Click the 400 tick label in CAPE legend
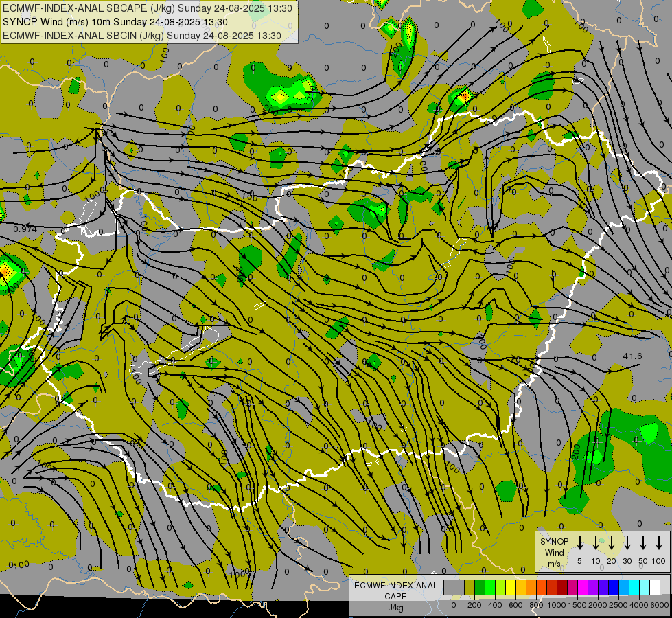Viewport: 672px width, 618px height. click(x=495, y=605)
